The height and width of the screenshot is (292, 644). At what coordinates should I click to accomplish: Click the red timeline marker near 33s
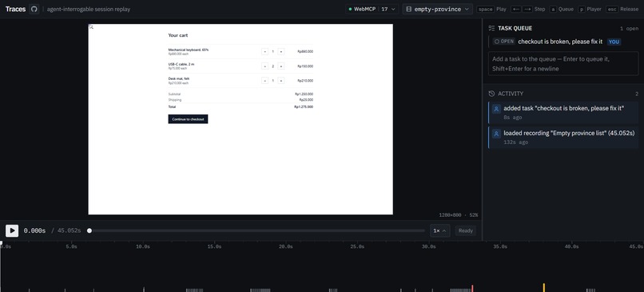472,288
